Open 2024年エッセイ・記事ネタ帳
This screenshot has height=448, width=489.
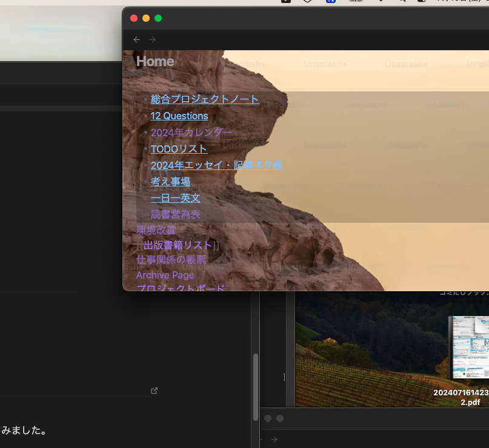(x=218, y=165)
